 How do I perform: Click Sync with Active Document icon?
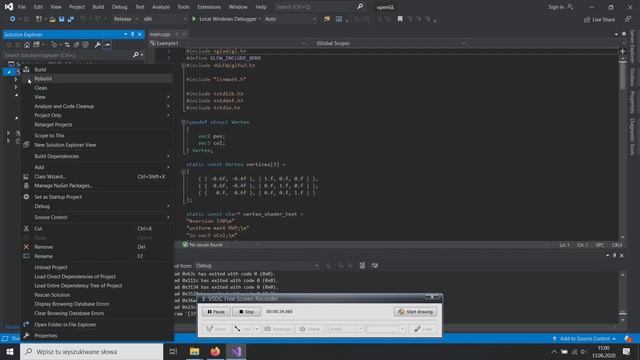[67, 44]
